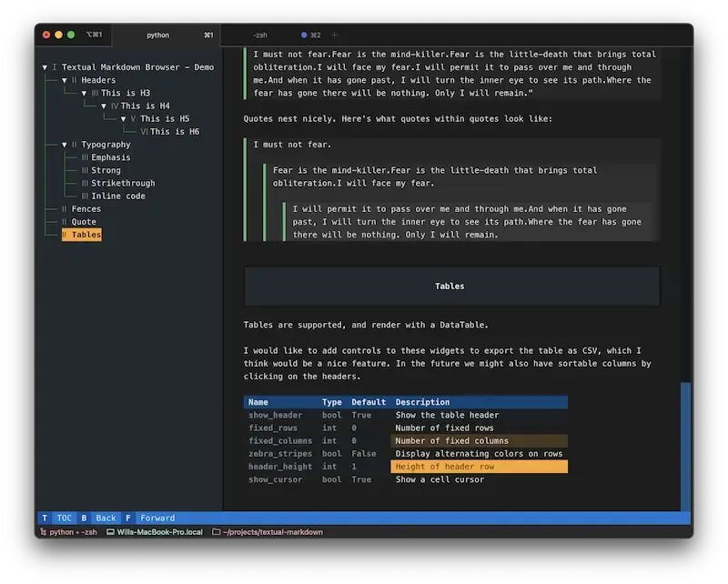The image size is (728, 584).
Task: Click the folder icon beside ~/projects/textual-markdown
Action: point(216,532)
